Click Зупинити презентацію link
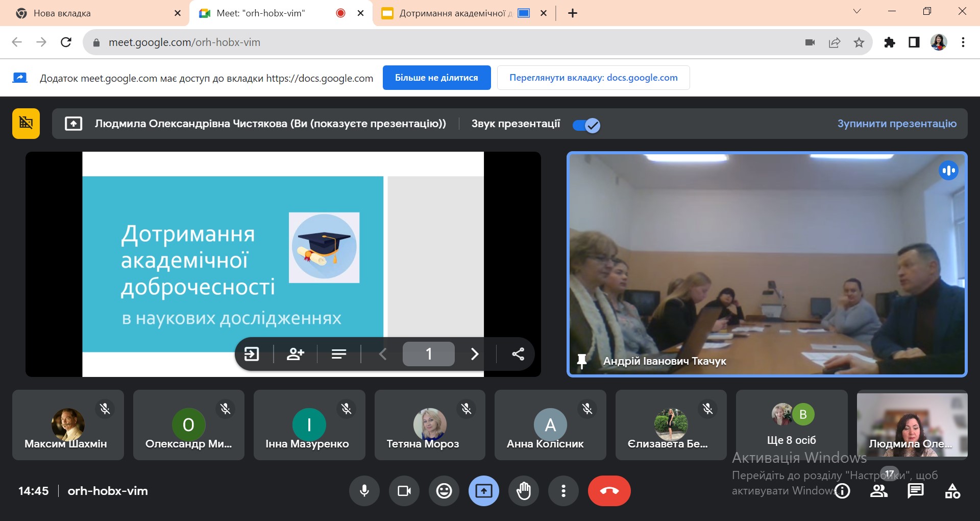The width and height of the screenshot is (980, 521). pyautogui.click(x=896, y=124)
